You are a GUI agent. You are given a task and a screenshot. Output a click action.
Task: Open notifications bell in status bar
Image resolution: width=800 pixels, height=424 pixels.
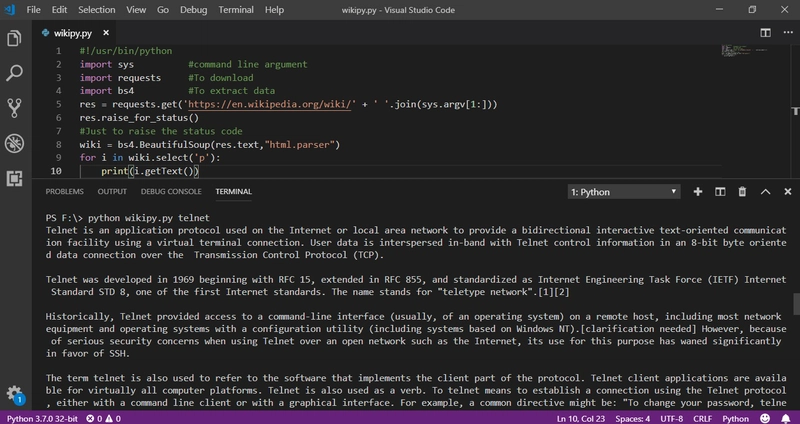[786, 418]
